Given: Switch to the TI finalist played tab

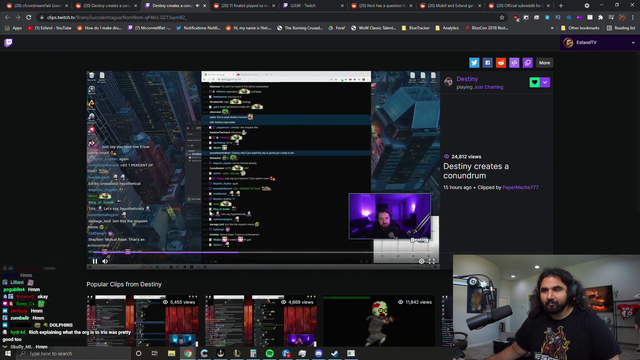Looking at the screenshot, I should pyautogui.click(x=245, y=6).
